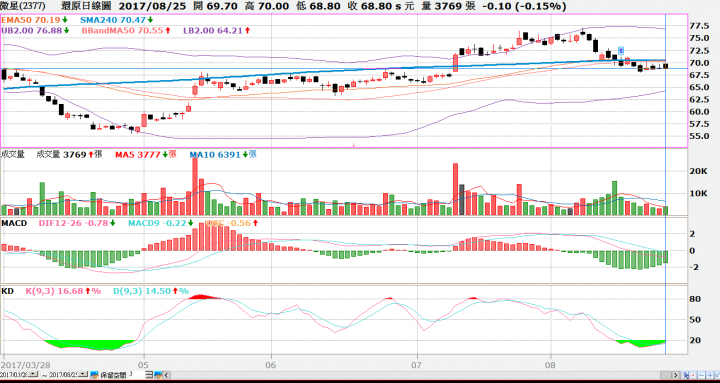Click the 06 month marker on time axis

[x=271, y=366]
